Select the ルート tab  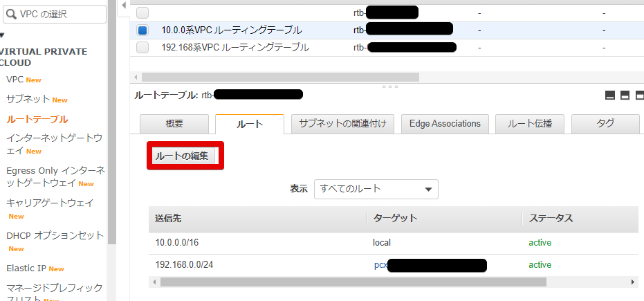pos(250,124)
